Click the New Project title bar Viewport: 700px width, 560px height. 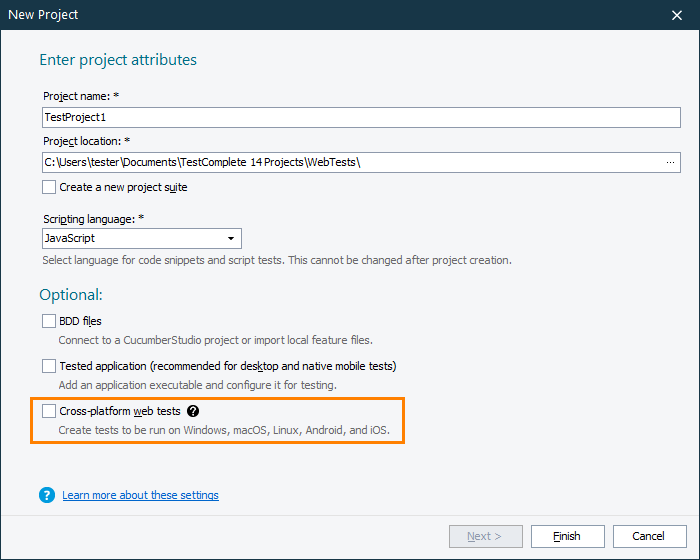click(x=300, y=15)
